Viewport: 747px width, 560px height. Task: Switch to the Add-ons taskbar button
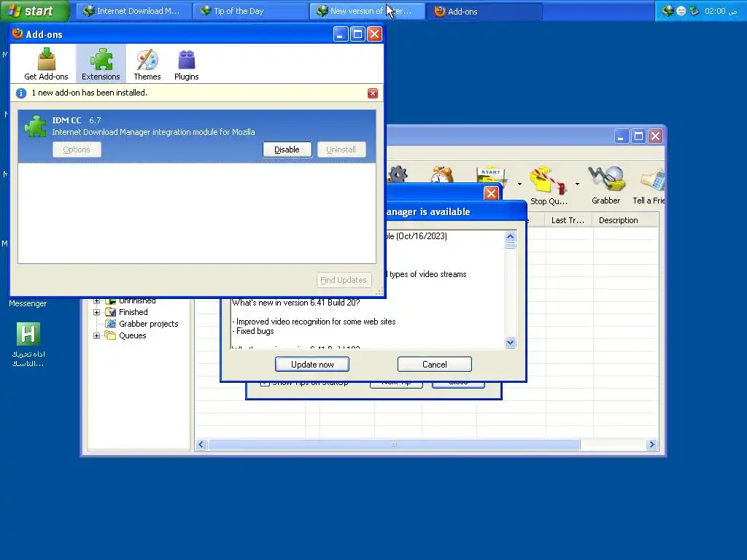[484, 11]
